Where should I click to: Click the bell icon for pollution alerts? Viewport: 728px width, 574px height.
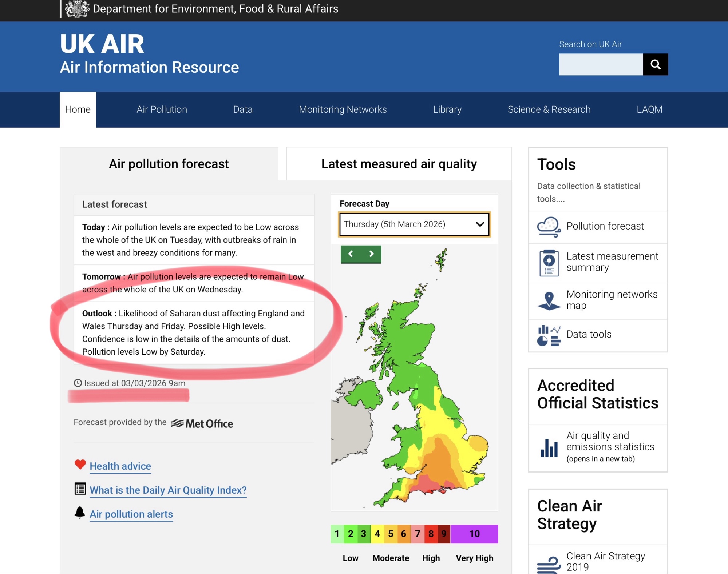tap(80, 513)
